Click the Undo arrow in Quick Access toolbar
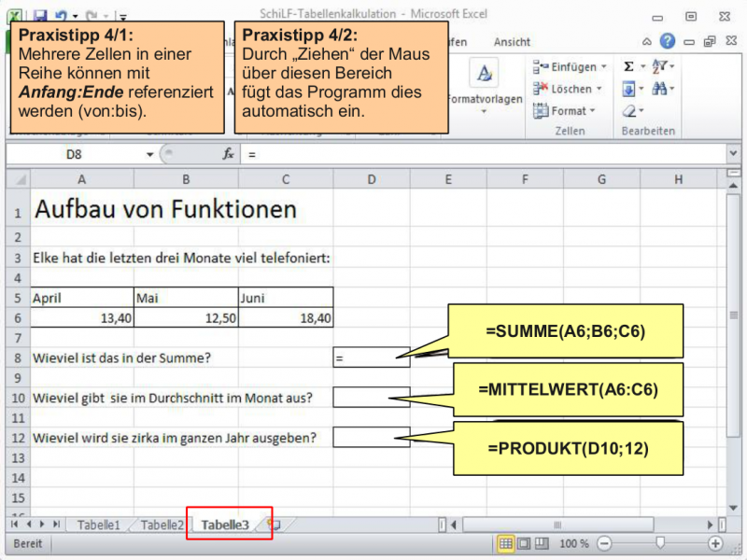The height and width of the screenshot is (560, 747). click(x=60, y=15)
